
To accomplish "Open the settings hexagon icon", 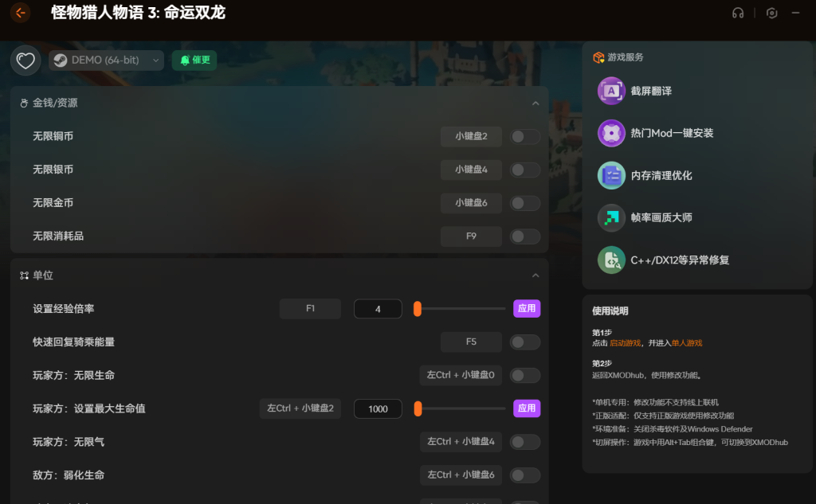I will (x=771, y=13).
